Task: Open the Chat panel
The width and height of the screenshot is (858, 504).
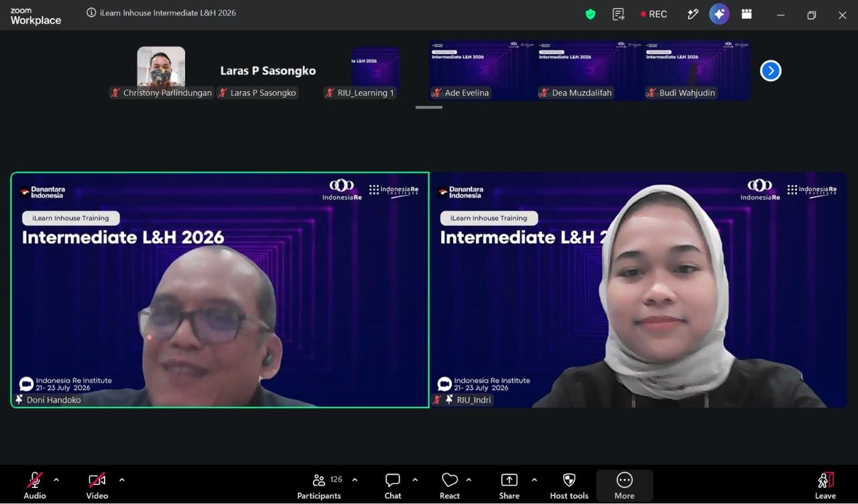Action: point(393,485)
